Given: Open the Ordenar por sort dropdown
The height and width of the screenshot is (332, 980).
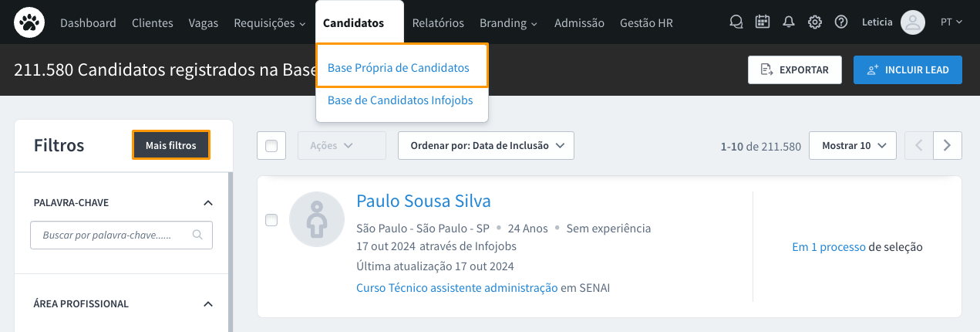Looking at the screenshot, I should click(x=486, y=145).
